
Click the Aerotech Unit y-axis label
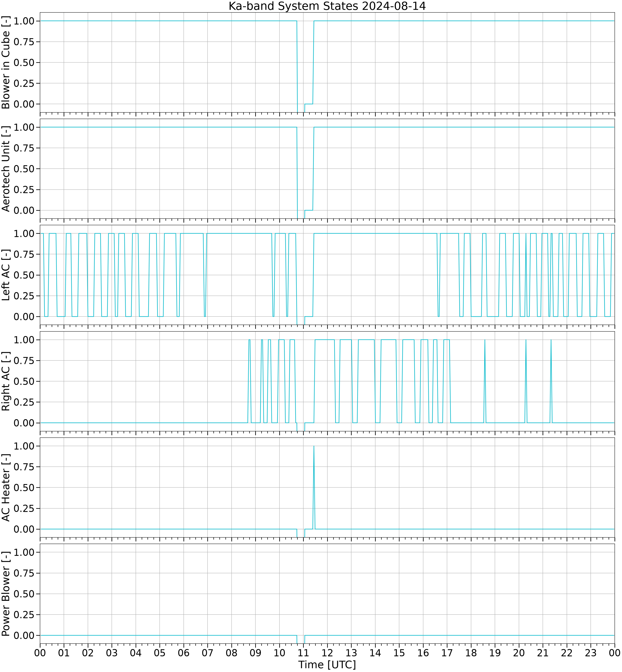coord(6,169)
